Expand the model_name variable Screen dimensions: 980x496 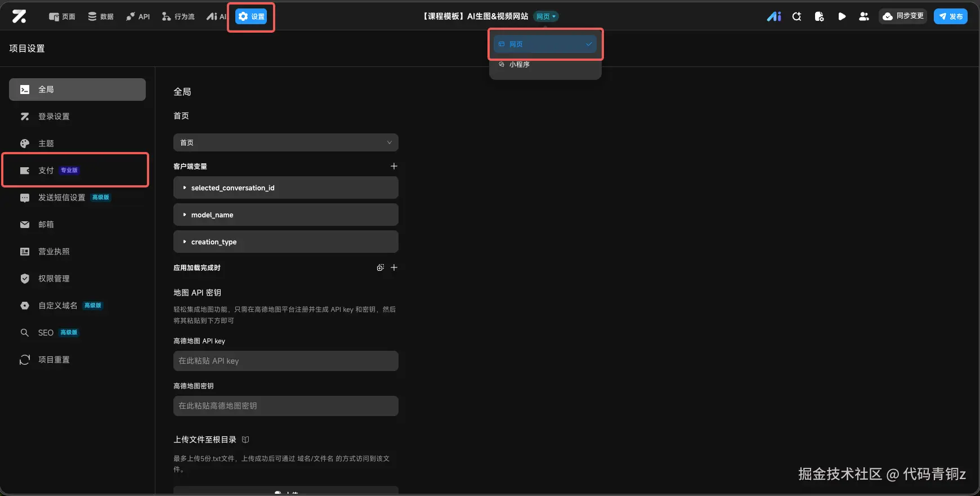click(x=286, y=215)
